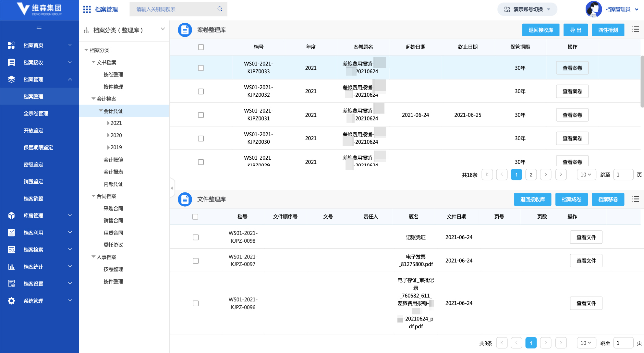Open column settings list icon for 案卷整理库
This screenshot has height=353, width=644.
[636, 30]
